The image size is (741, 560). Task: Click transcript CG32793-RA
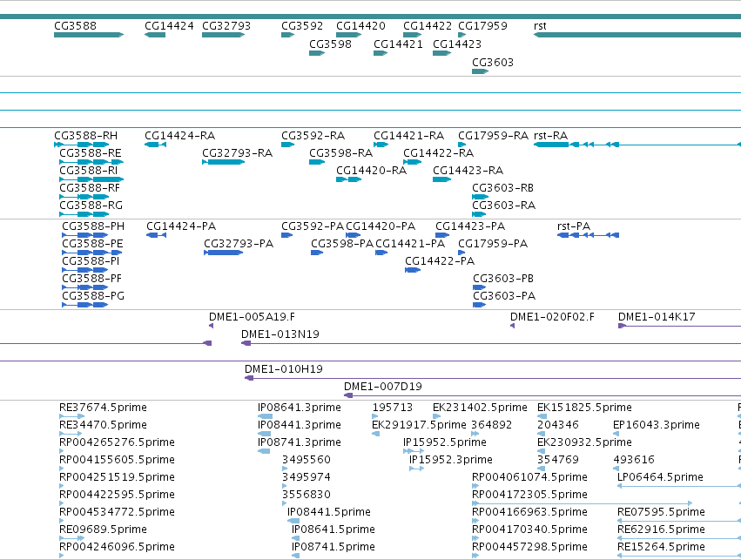coord(224,162)
